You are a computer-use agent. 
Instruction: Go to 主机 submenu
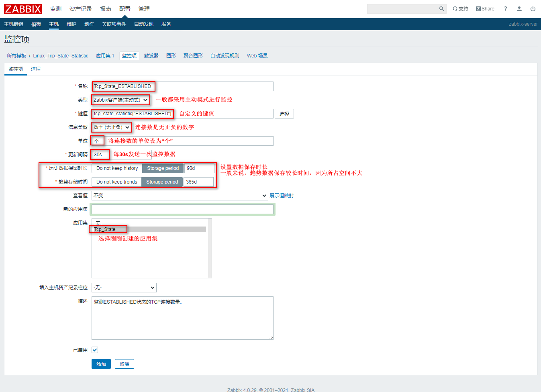[54, 24]
